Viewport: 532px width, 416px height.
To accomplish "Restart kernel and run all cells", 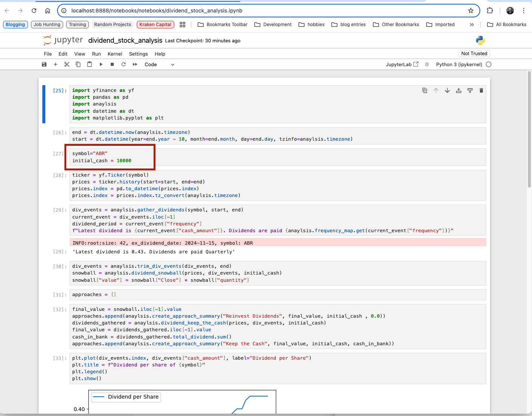I will [x=135, y=64].
